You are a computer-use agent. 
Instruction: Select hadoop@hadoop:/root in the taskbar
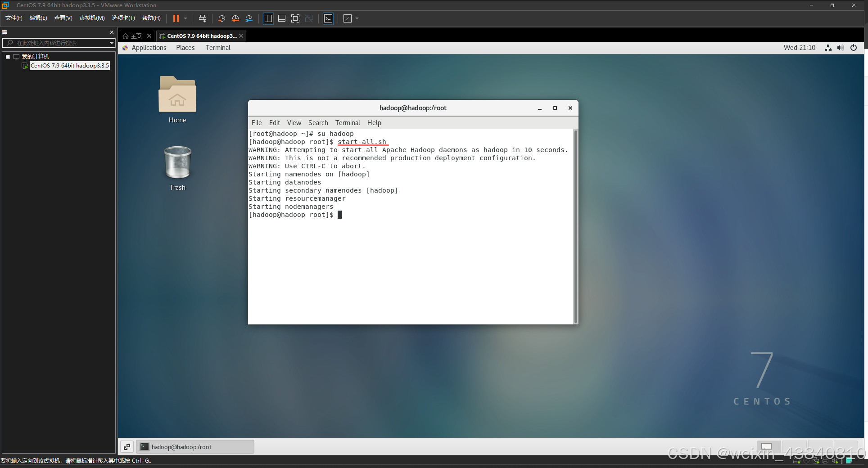(x=195, y=446)
